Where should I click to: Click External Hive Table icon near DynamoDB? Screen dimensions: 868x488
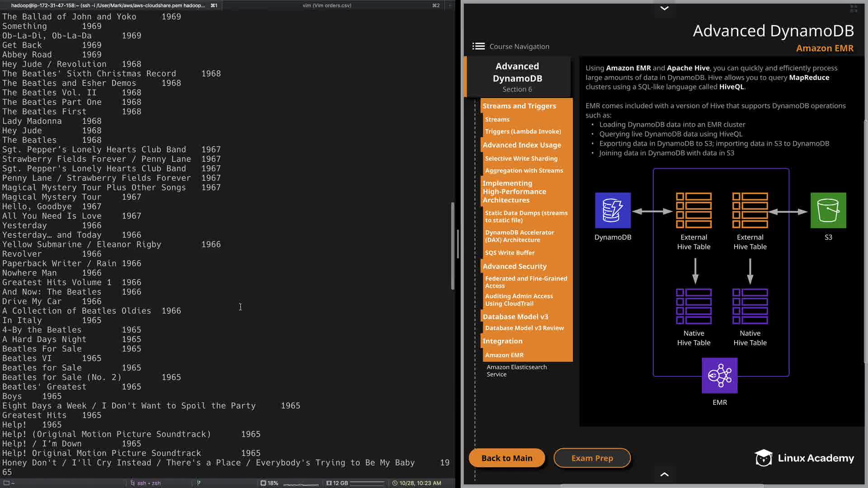[693, 211]
